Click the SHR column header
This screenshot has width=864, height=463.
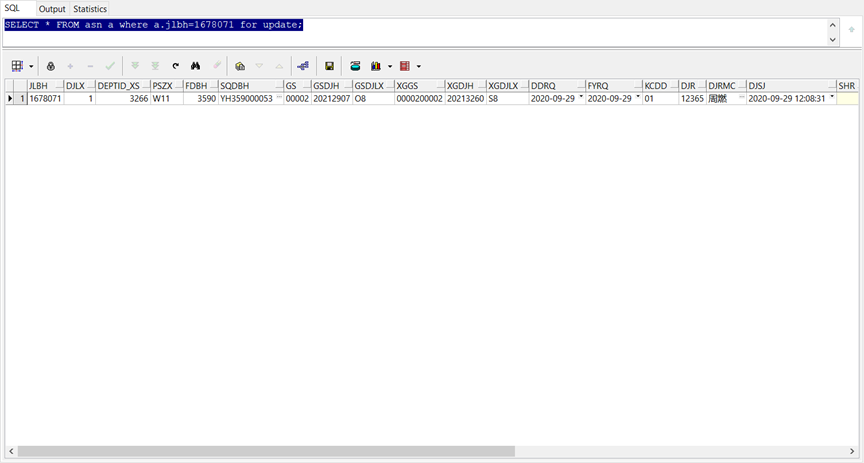click(x=847, y=86)
